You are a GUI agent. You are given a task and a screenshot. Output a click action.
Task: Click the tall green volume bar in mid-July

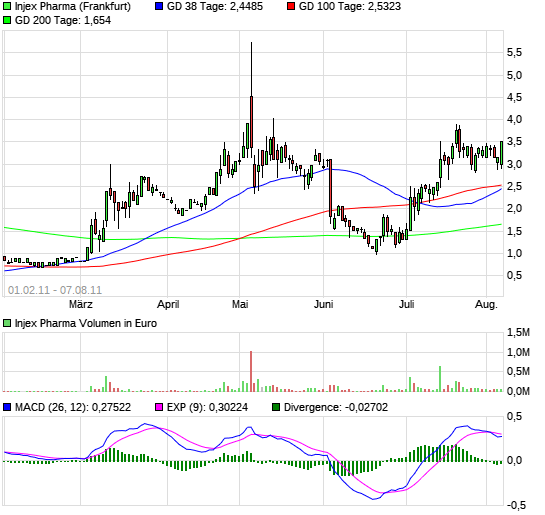click(x=440, y=379)
